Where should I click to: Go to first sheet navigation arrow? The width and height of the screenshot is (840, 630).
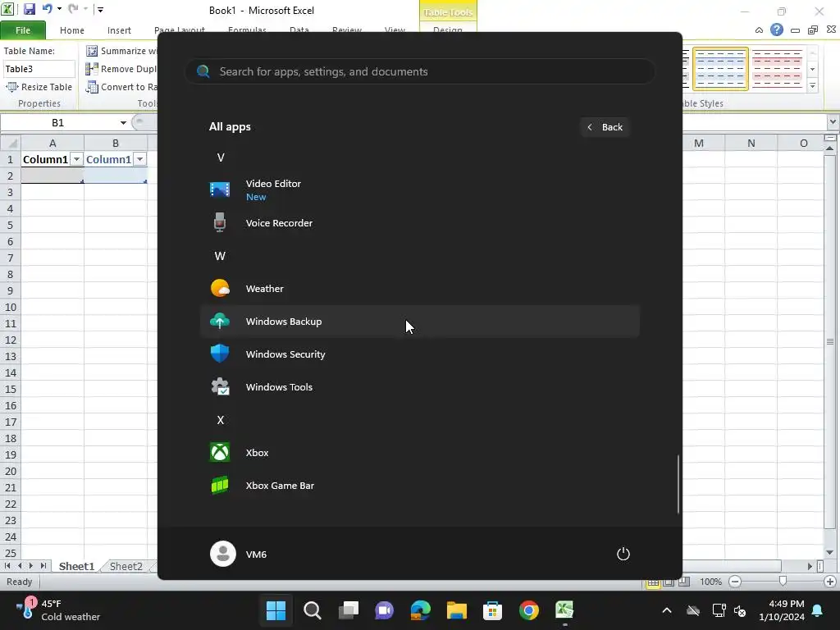(7, 566)
